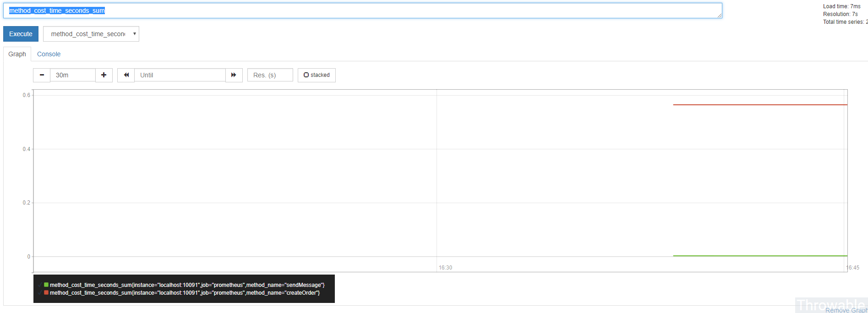This screenshot has height=313, width=868.
Task: Click the green sendMessage line on graph
Action: [x=760, y=256]
